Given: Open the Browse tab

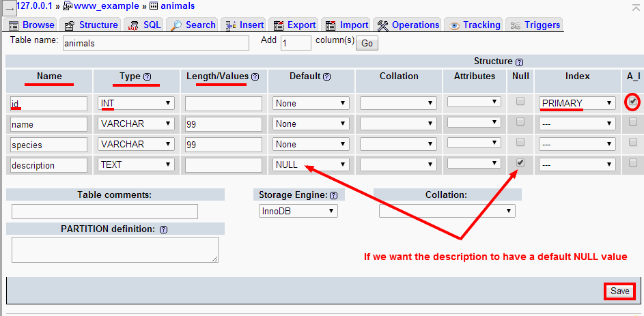Looking at the screenshot, I should 31,25.
